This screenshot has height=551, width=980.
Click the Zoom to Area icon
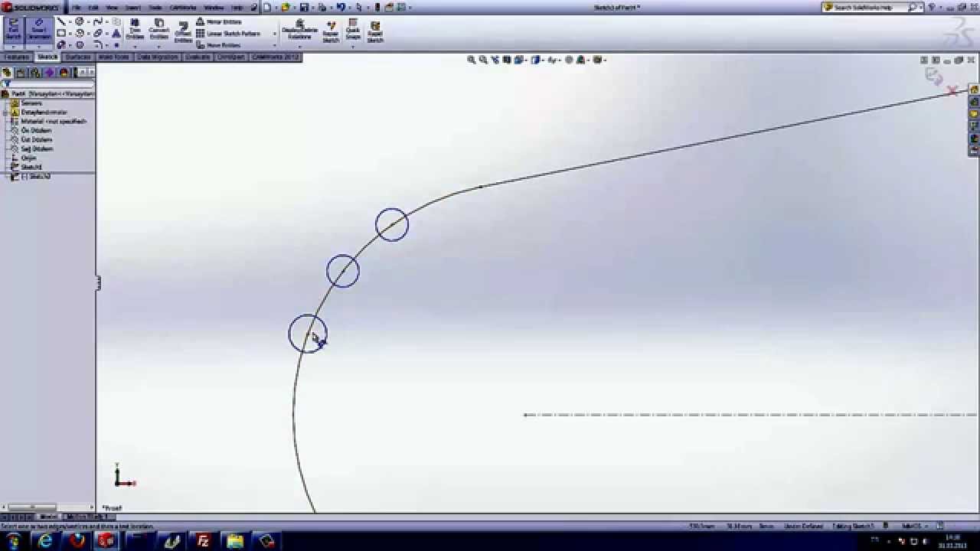[x=483, y=60]
